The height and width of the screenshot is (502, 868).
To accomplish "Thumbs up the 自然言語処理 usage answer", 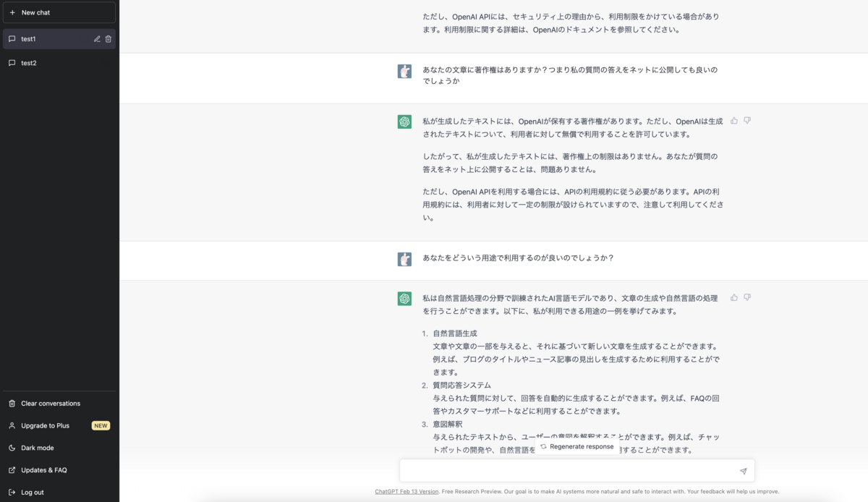I will 734,297.
